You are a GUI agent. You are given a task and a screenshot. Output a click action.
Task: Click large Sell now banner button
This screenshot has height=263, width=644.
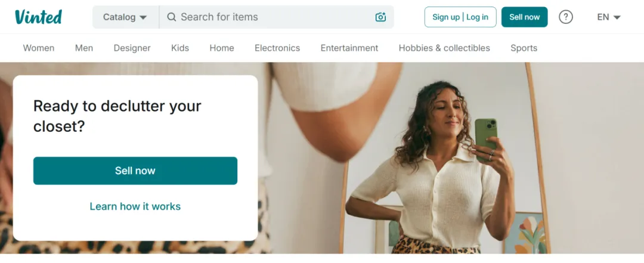click(x=135, y=171)
